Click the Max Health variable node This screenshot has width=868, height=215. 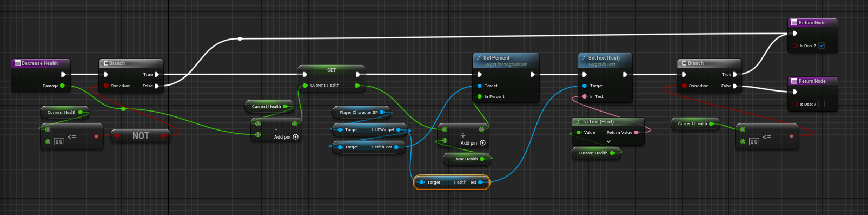click(467, 159)
